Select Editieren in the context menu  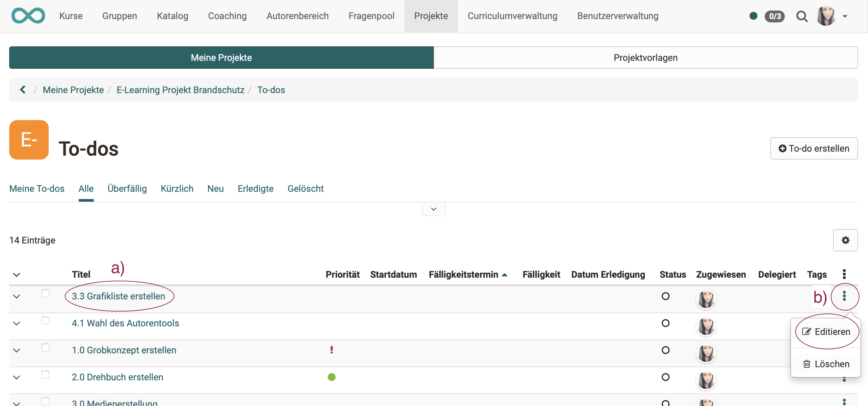click(827, 332)
